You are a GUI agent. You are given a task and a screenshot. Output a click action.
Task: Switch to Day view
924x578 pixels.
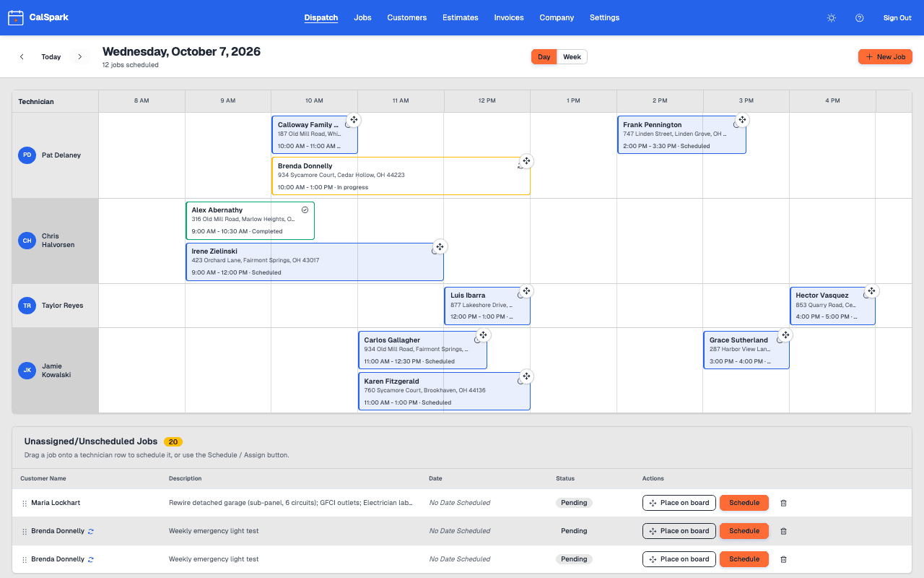544,57
